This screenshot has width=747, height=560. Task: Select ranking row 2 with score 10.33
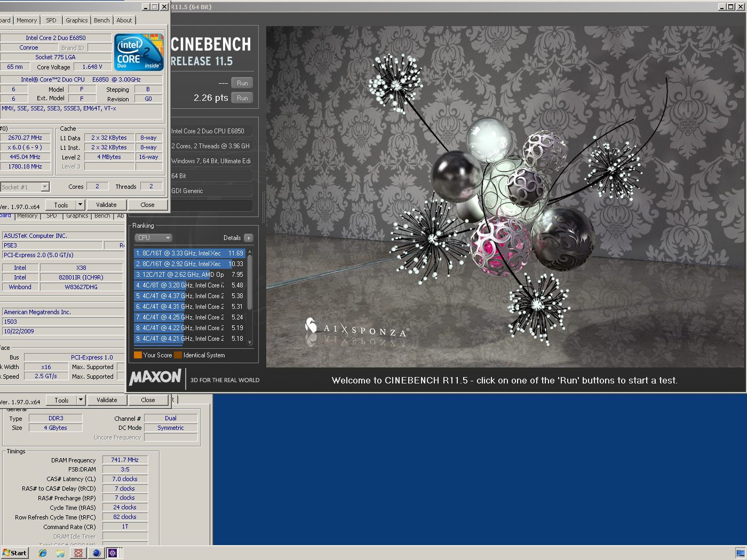tap(189, 264)
